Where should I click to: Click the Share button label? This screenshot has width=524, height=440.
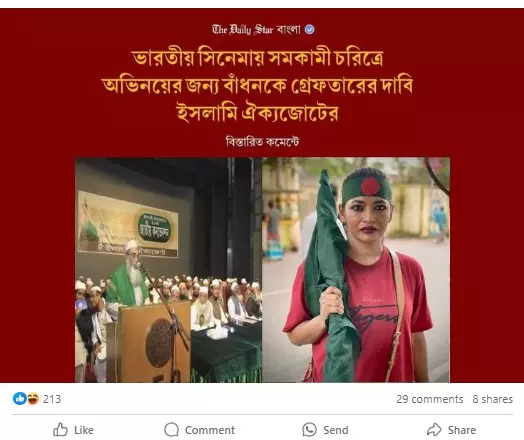pyautogui.click(x=462, y=430)
